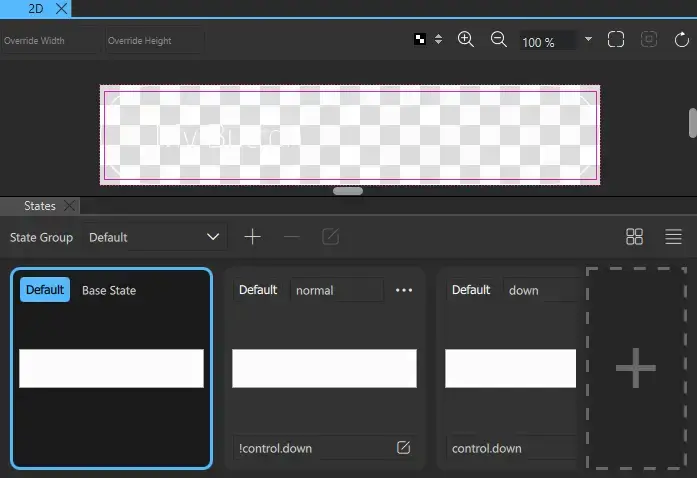Click the fit-to-view frame icon
697x478 pixels.
click(616, 40)
